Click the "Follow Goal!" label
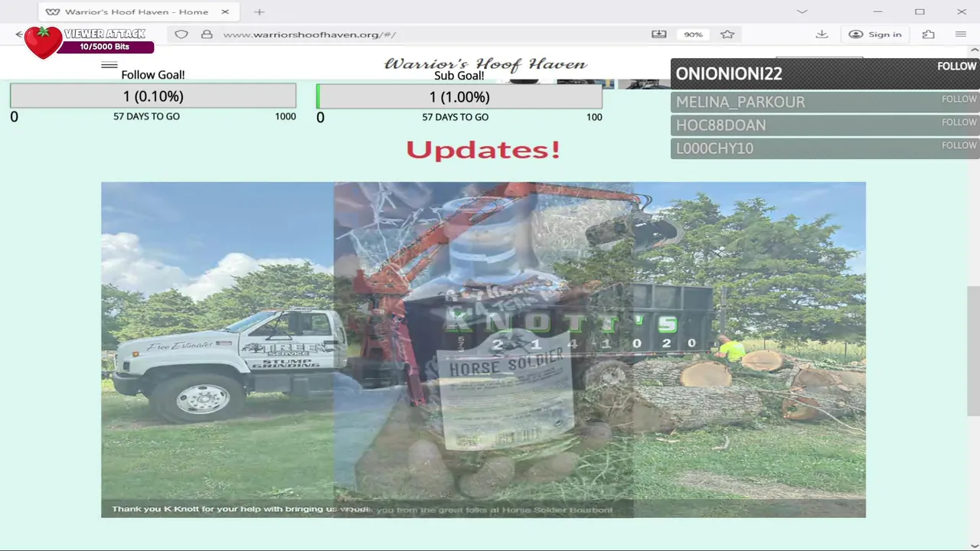 [153, 75]
